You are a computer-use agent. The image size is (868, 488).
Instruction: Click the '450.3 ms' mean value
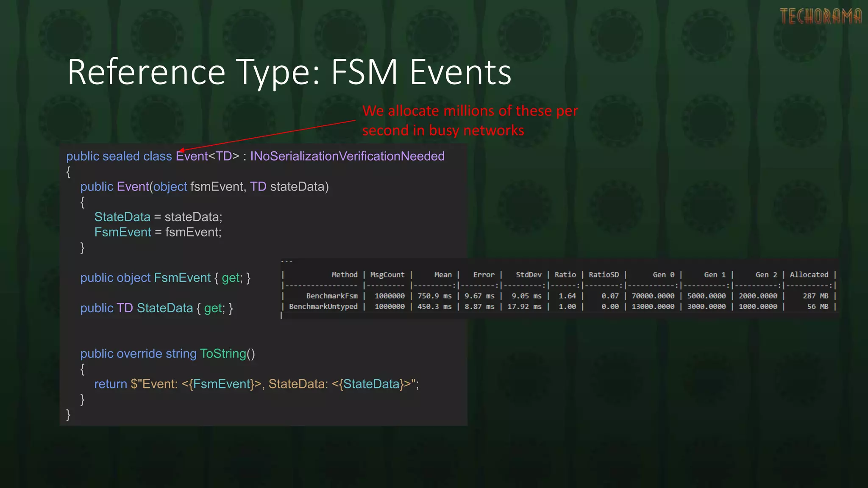point(434,307)
